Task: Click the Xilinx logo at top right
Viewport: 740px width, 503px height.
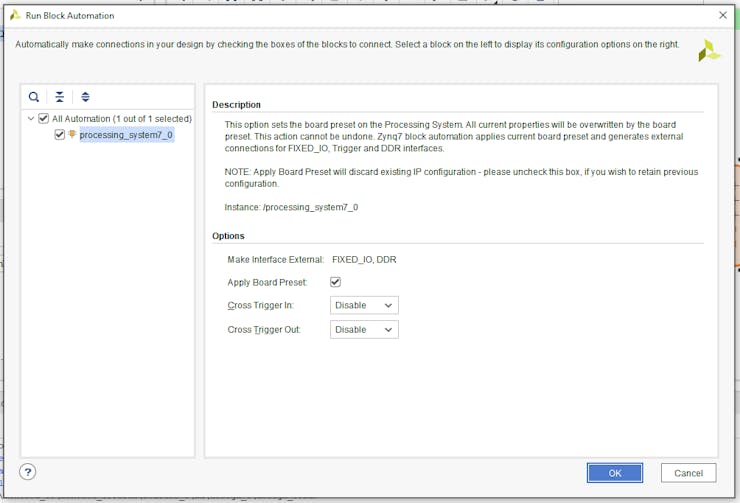Action: point(709,51)
